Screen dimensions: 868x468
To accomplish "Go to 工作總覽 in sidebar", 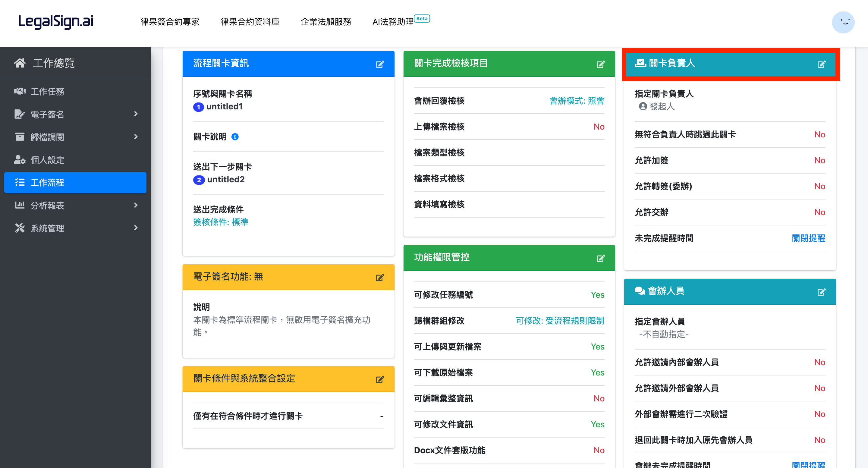I will (75, 63).
